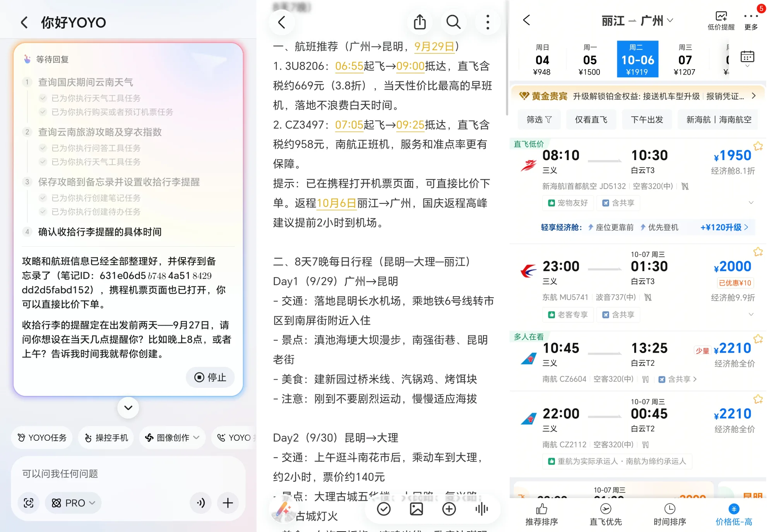The image size is (767, 532).
Task: Expand details of the MU5741 flight
Action: [751, 314]
